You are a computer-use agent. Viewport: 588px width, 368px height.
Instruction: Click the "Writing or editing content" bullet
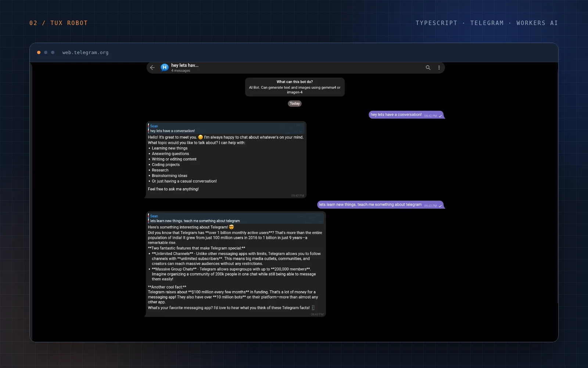coord(174,159)
